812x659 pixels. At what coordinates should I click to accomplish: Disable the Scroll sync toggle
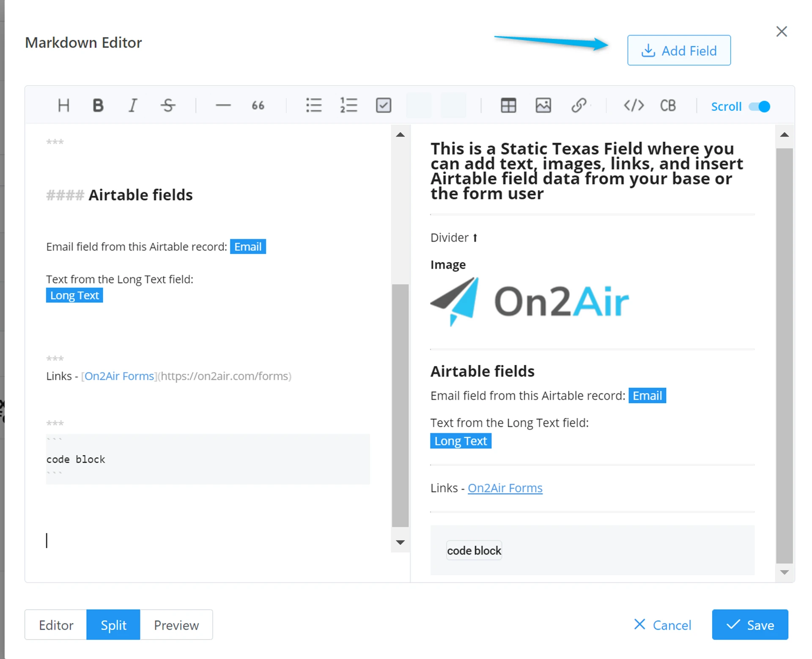[759, 107]
